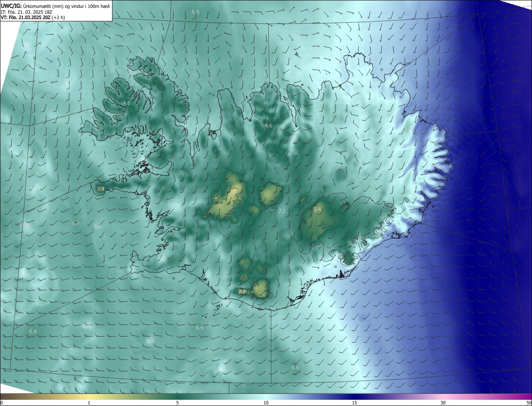Click the 2.7 value label on the map
532x406 pixels.
click(x=242, y=292)
